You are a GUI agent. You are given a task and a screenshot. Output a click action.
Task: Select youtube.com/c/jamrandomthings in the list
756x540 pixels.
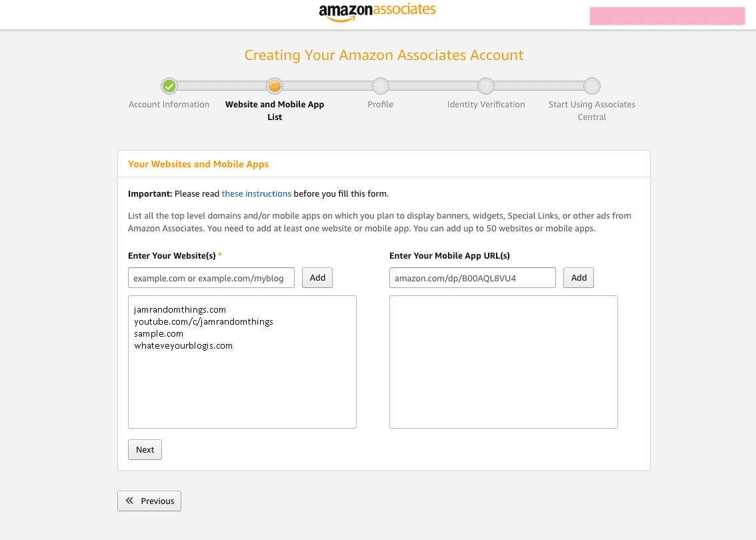point(204,321)
